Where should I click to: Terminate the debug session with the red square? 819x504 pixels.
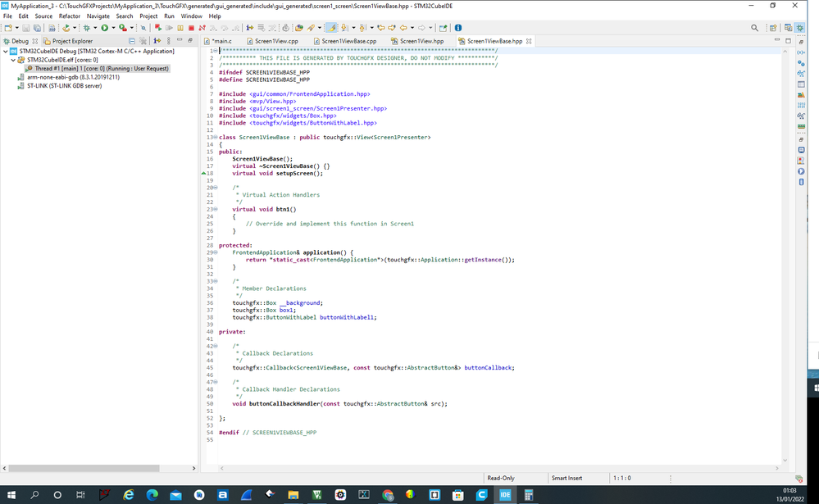tap(191, 28)
